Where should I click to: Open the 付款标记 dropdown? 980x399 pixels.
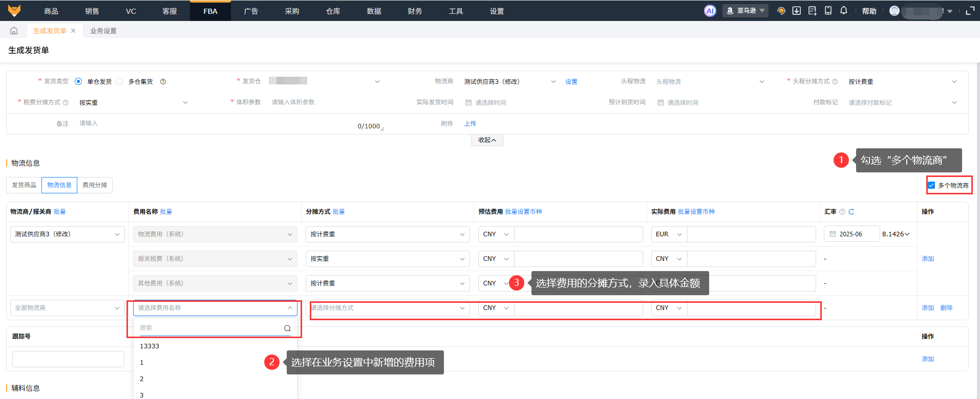(x=903, y=102)
